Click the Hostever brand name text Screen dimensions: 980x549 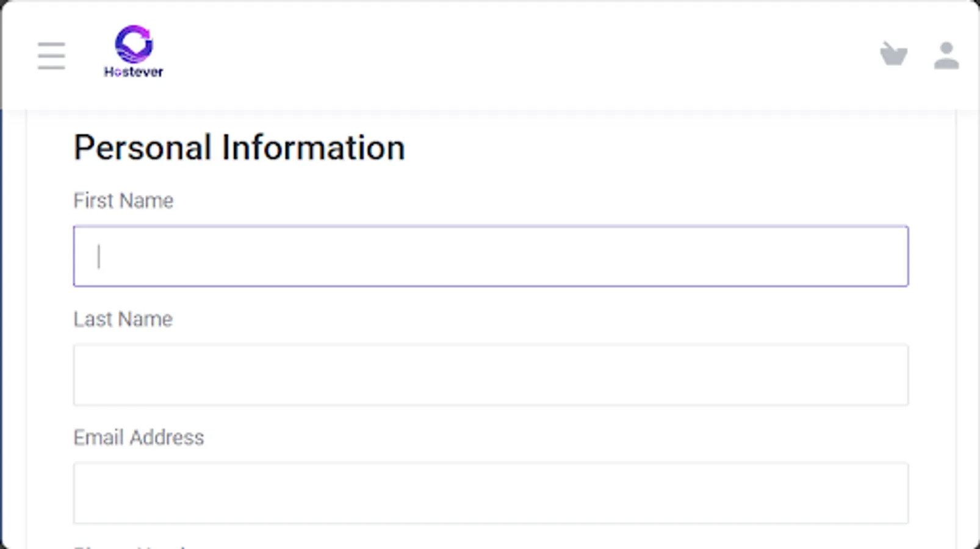pyautogui.click(x=134, y=72)
